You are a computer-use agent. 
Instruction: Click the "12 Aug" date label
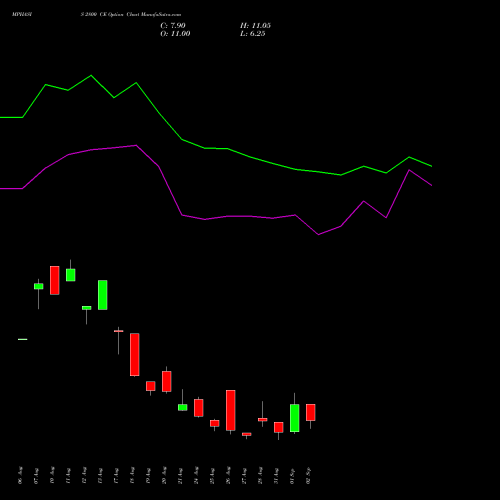click(x=84, y=476)
